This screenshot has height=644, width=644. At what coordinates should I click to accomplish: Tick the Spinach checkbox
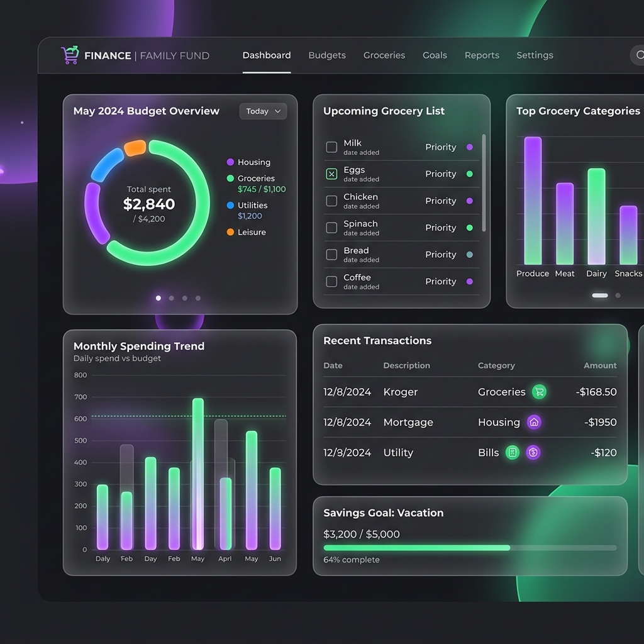(331, 228)
